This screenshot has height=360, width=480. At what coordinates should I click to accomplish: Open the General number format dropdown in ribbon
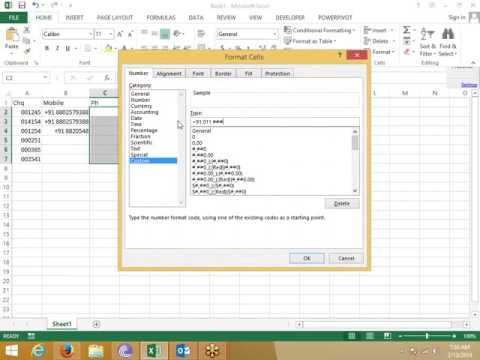275,34
